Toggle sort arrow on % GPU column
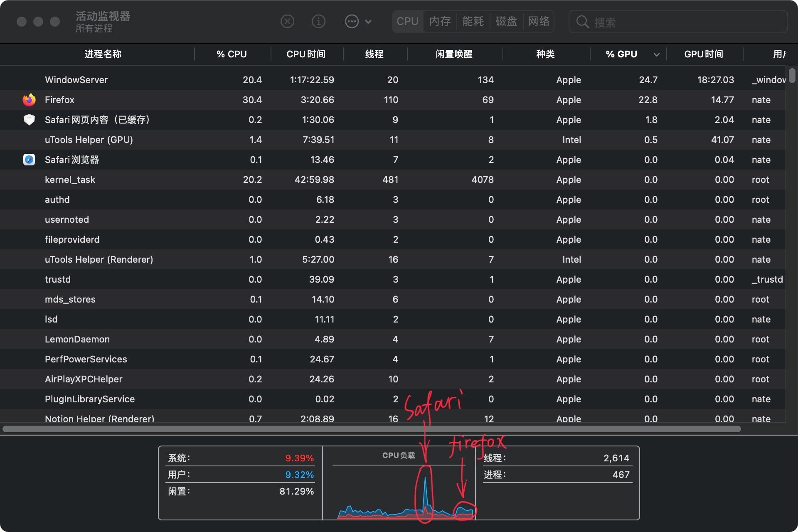Screen dimensions: 798x532 (656, 54)
